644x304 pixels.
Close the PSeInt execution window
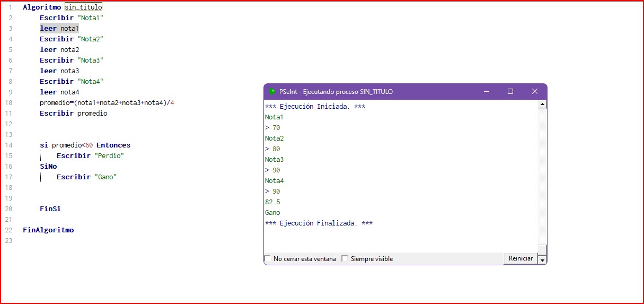[534, 91]
